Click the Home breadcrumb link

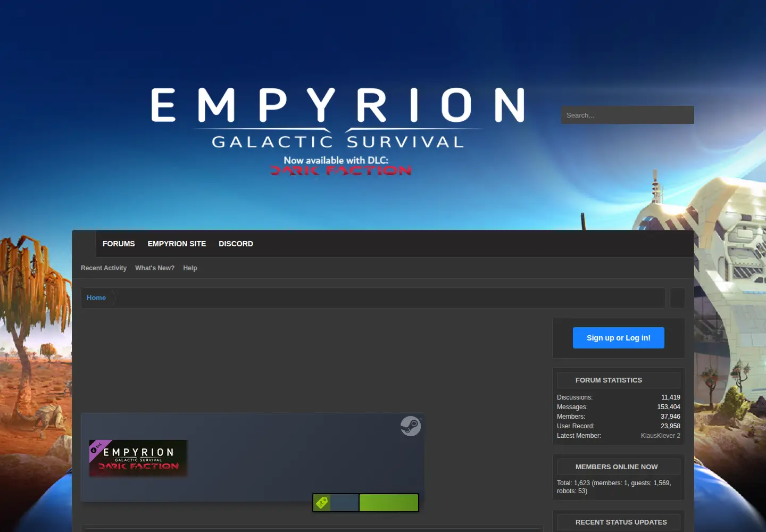point(96,298)
